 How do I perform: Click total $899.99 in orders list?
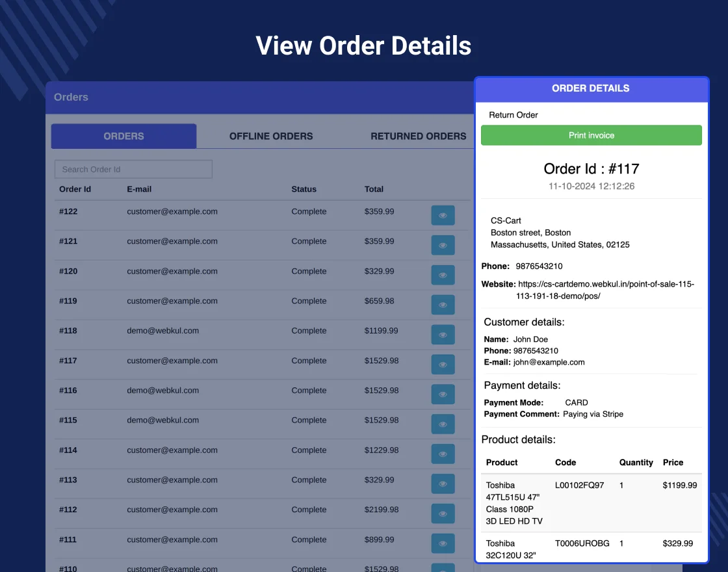(380, 539)
